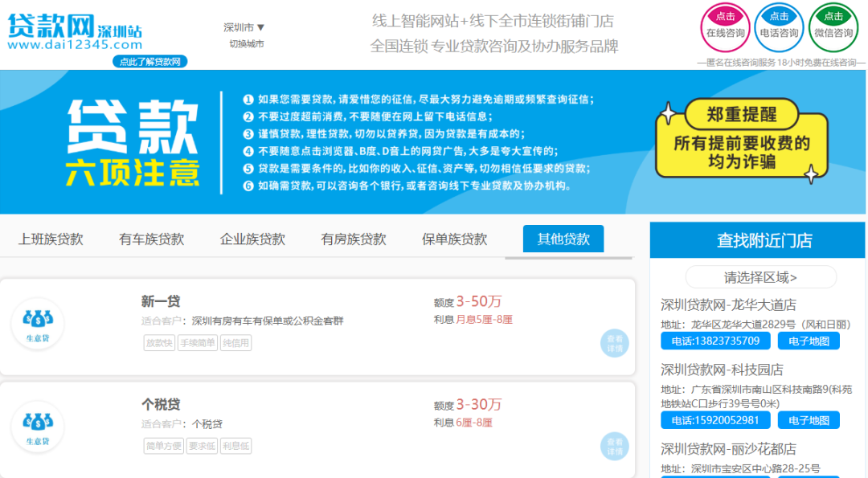Click 切换城市 to switch city
The height and width of the screenshot is (478, 868).
click(x=246, y=44)
